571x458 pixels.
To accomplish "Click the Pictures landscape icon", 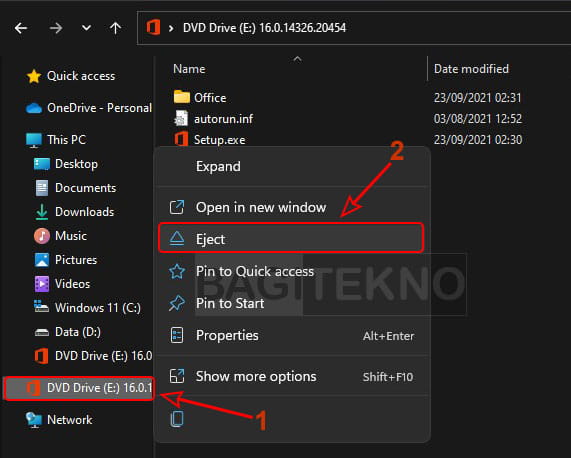I will point(42,260).
